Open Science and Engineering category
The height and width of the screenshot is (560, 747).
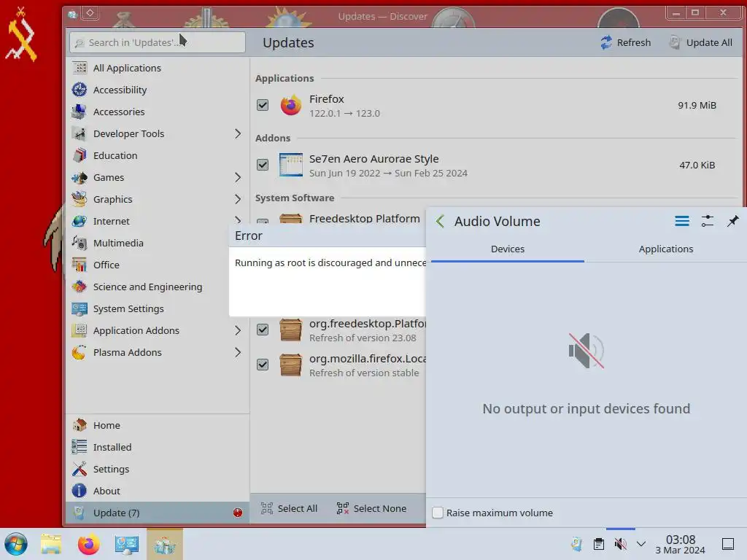[x=158, y=287]
